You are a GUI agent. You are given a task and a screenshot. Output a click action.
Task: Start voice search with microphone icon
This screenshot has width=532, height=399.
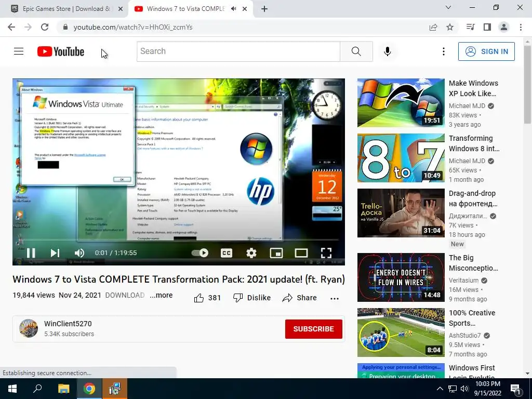pos(388,51)
